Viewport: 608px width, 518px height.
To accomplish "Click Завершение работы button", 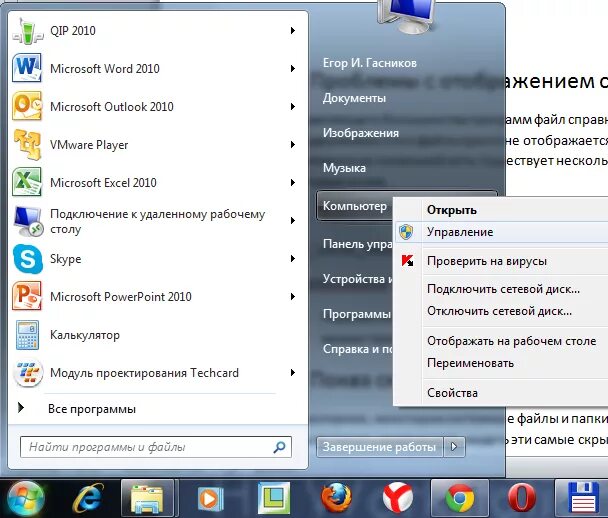I will [x=380, y=447].
